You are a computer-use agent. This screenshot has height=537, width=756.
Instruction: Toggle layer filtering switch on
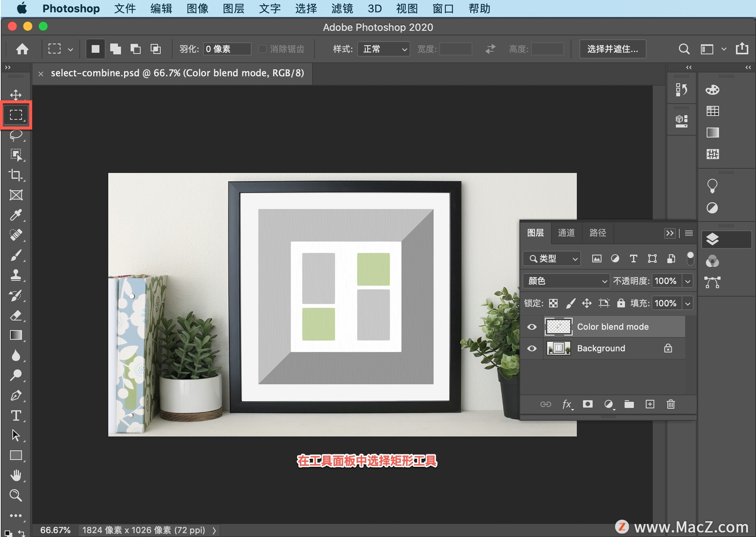click(x=690, y=258)
